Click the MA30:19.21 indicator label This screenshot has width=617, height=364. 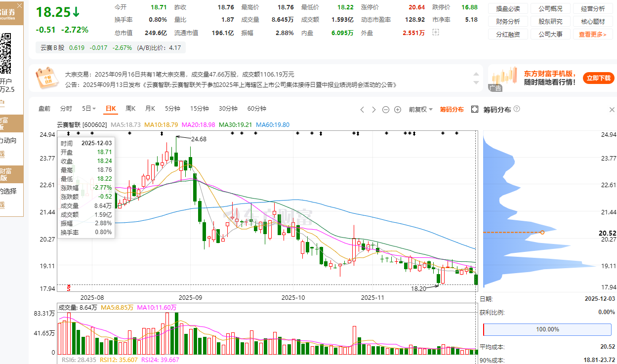[x=236, y=125]
